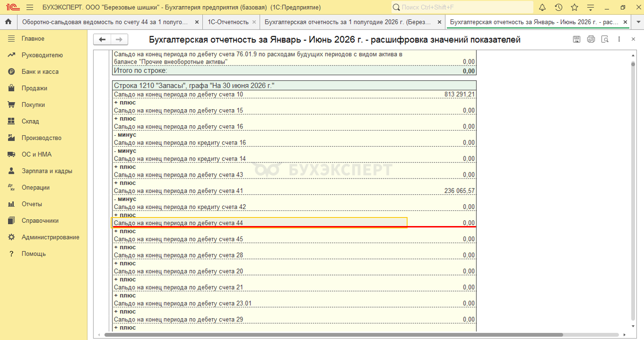Click the vertical scrollbar of the report

tap(633, 190)
